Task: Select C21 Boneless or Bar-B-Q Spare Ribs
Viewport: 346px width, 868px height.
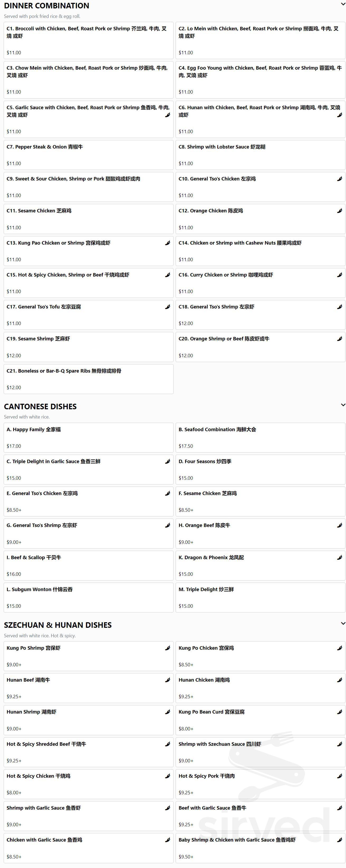Action: [x=89, y=379]
